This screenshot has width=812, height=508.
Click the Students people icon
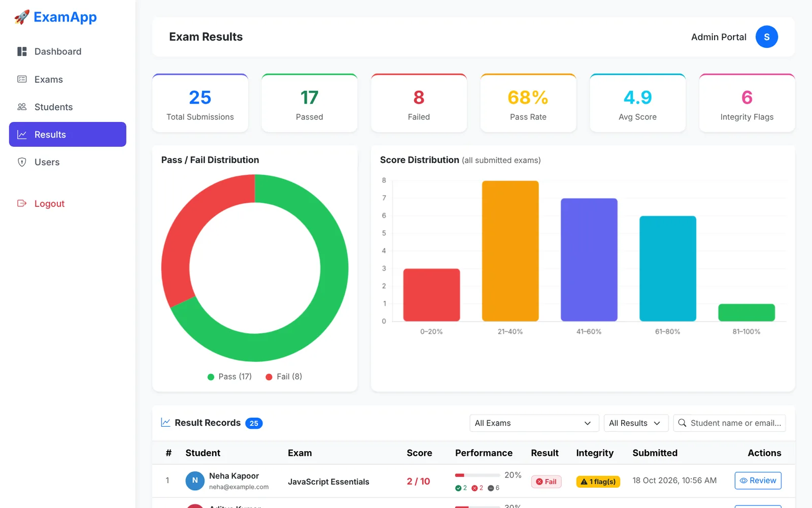click(x=22, y=107)
